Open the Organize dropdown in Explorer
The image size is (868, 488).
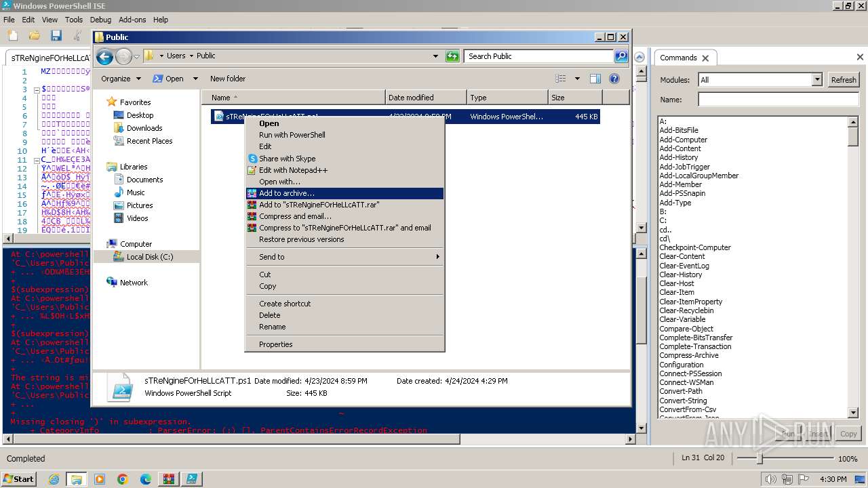coord(121,79)
